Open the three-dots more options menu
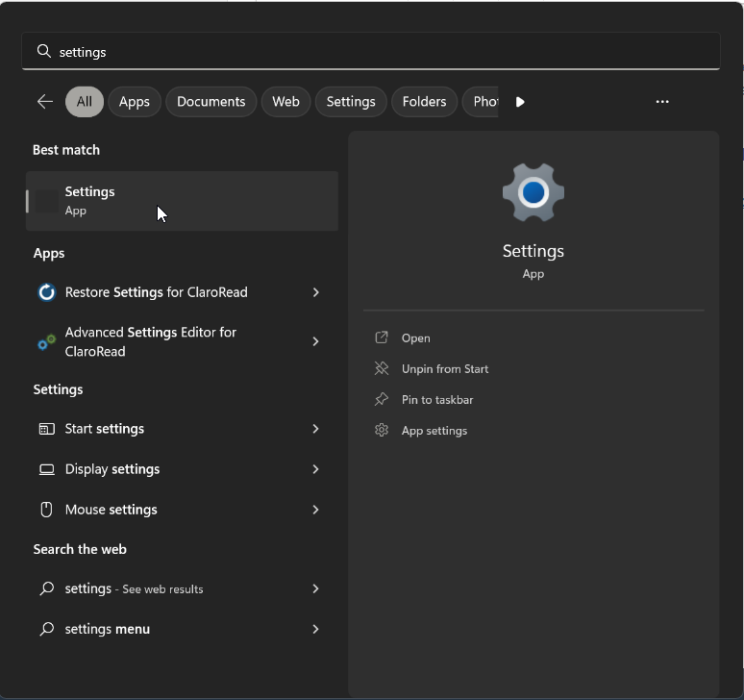 point(662,102)
